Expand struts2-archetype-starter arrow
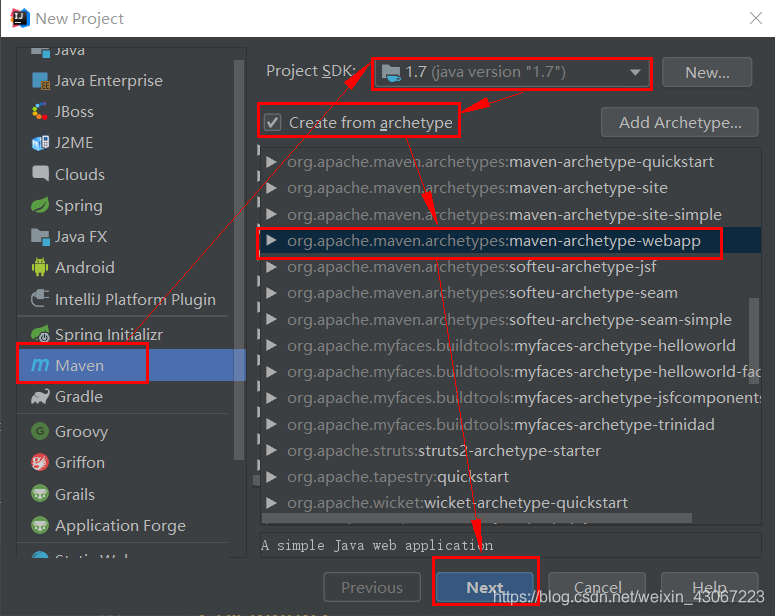 coord(271,450)
